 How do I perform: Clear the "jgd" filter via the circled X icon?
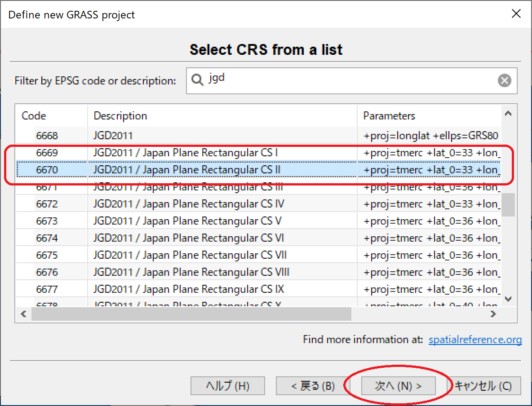coord(504,80)
